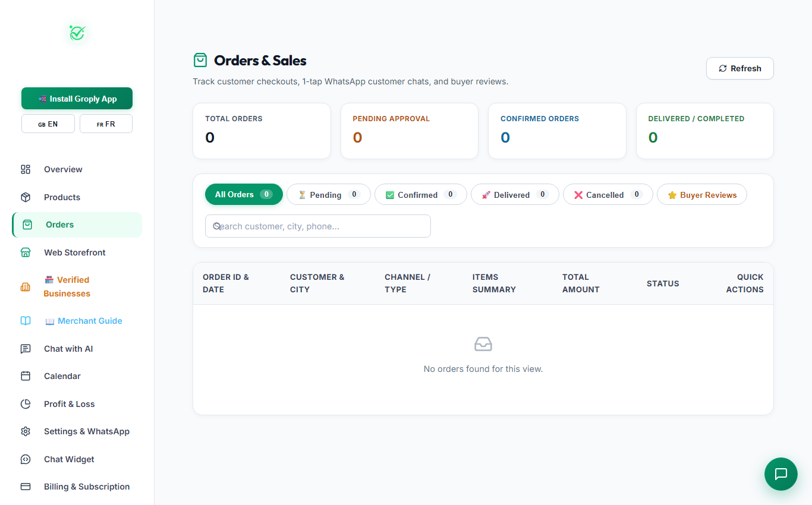Click the Groply checkmark logo
The image size is (812, 505).
coord(77,33)
